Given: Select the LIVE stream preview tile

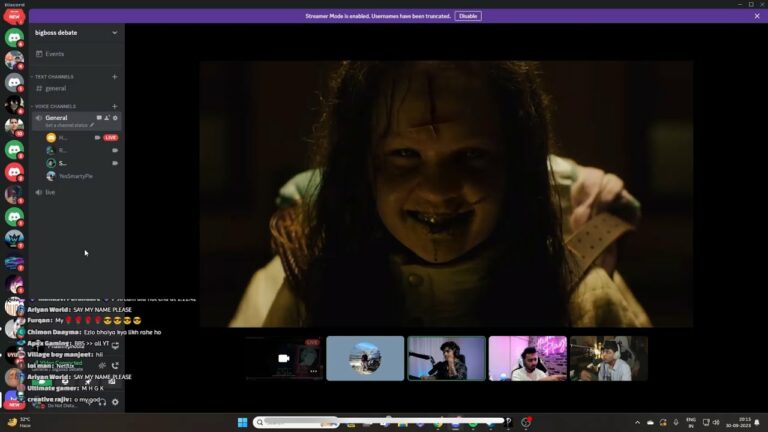Looking at the screenshot, I should coord(284,359).
